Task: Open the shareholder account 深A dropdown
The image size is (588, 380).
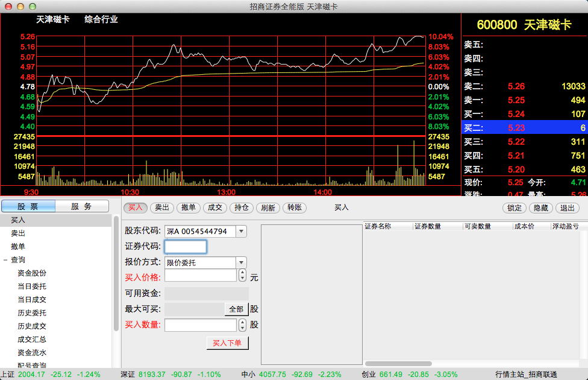Action: pyautogui.click(x=240, y=230)
